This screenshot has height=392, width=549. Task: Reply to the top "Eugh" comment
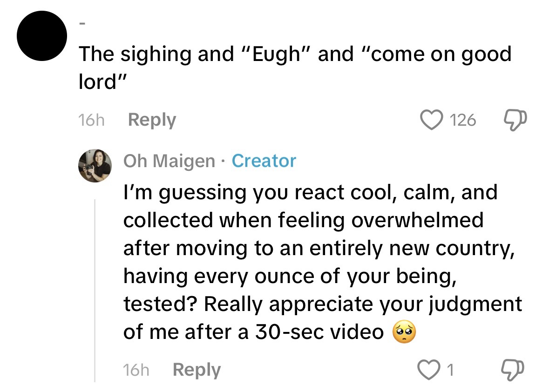[x=152, y=120]
